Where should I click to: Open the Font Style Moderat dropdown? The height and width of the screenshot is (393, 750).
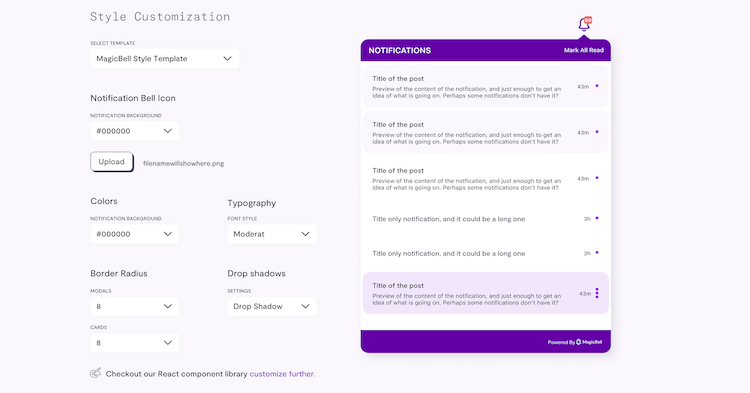(x=272, y=234)
